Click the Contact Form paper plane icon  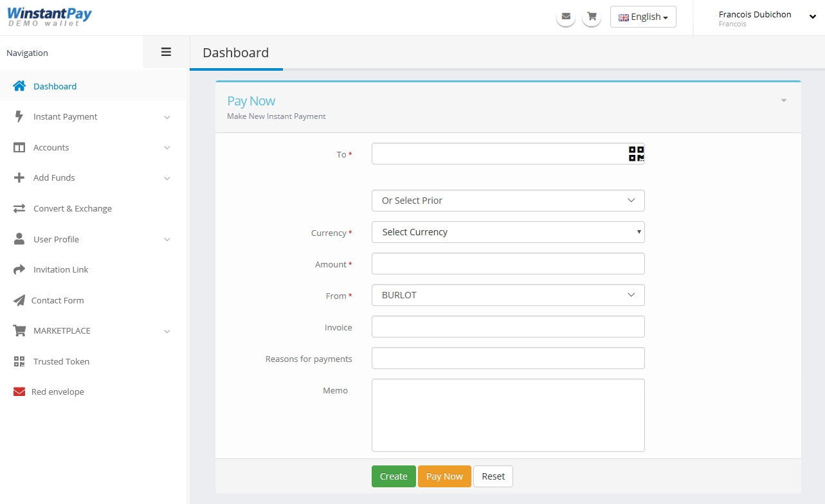[x=19, y=300]
